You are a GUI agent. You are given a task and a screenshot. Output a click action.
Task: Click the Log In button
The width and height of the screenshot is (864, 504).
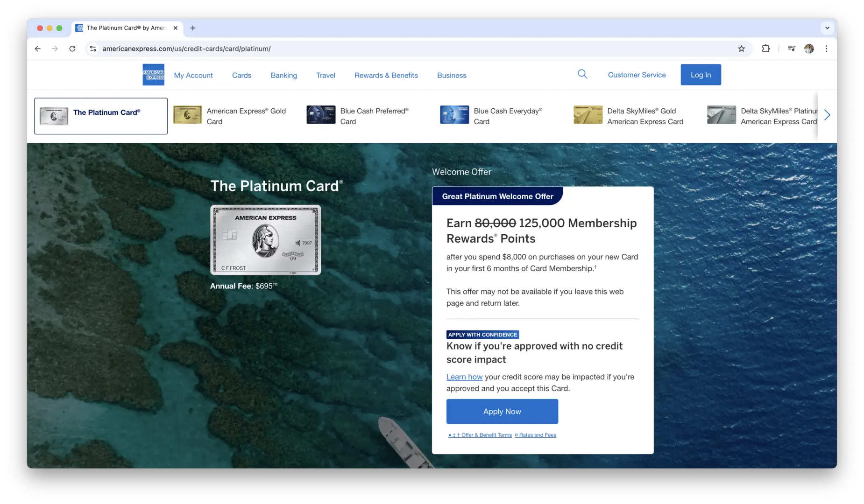click(x=701, y=75)
